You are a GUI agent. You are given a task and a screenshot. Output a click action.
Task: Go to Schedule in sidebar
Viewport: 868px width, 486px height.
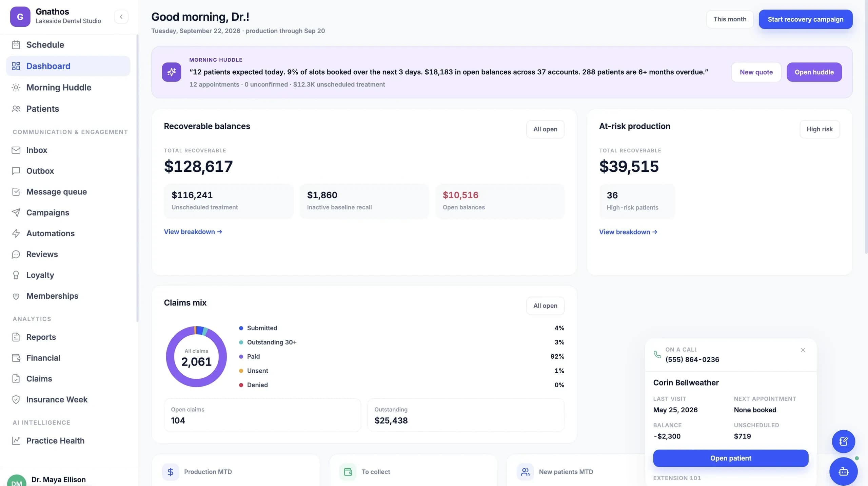click(x=68, y=45)
